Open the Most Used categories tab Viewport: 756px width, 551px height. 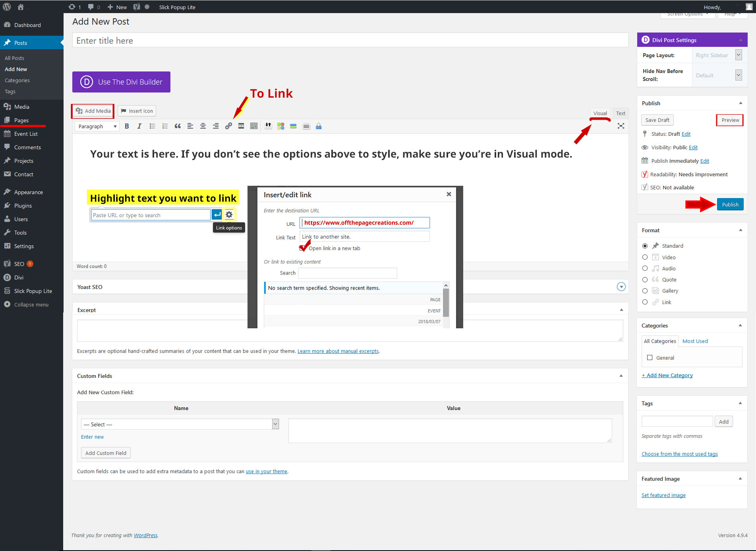pyautogui.click(x=695, y=341)
